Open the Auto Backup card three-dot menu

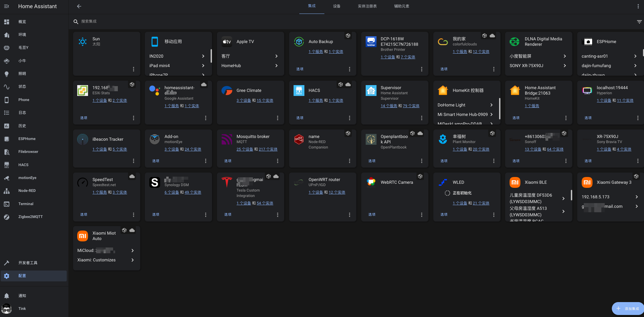tap(349, 69)
